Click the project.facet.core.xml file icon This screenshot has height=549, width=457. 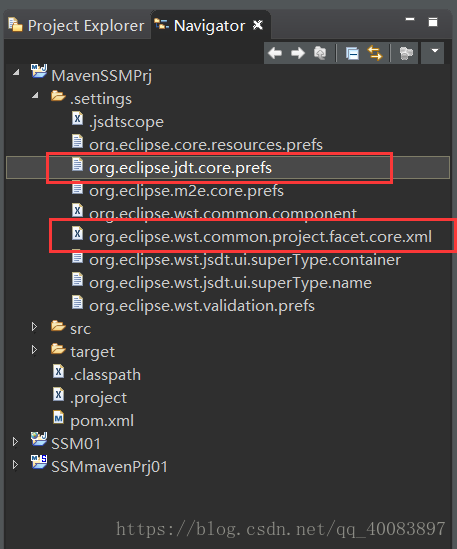coord(77,234)
